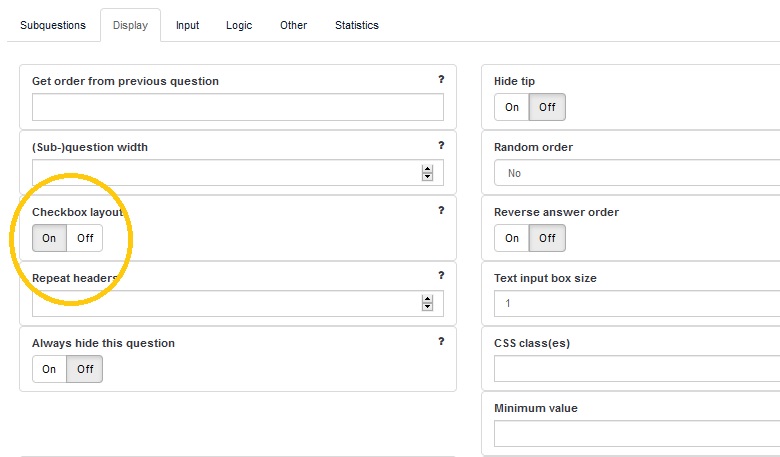Viewport: 780px width, 457px height.
Task: Click the CSS class(es) input field
Action: (637, 369)
